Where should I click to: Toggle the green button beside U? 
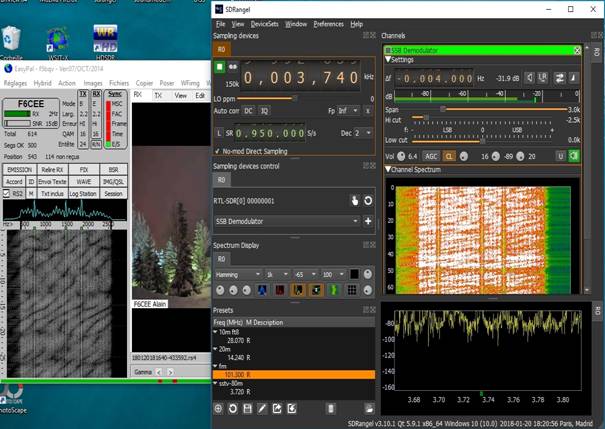(574, 156)
